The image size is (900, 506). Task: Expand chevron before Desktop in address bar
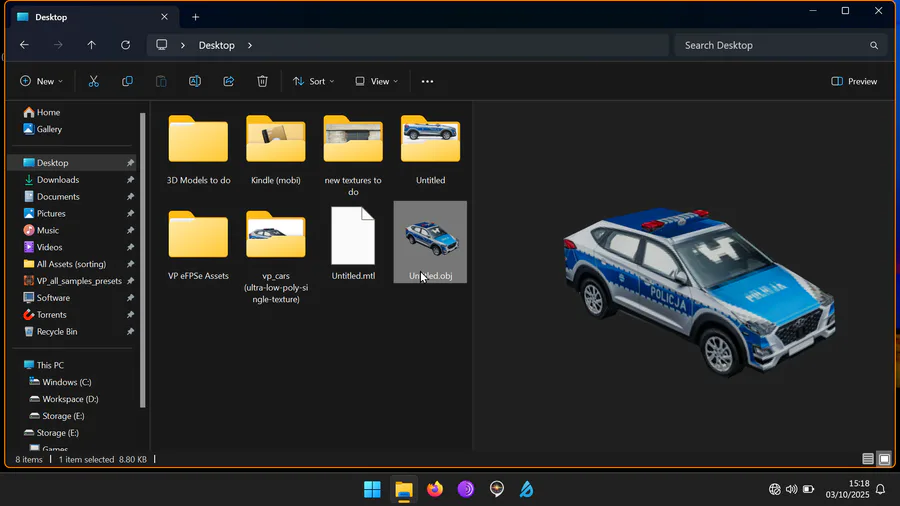click(x=183, y=45)
